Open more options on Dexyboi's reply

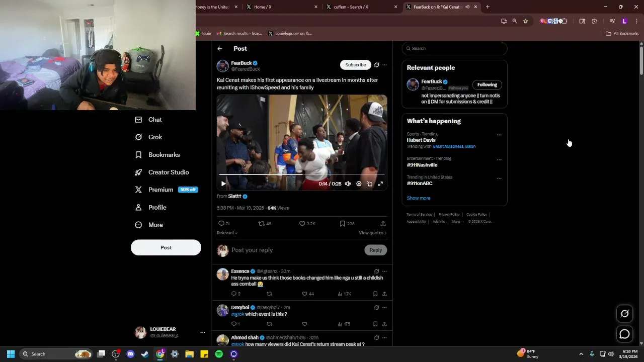tap(384, 308)
